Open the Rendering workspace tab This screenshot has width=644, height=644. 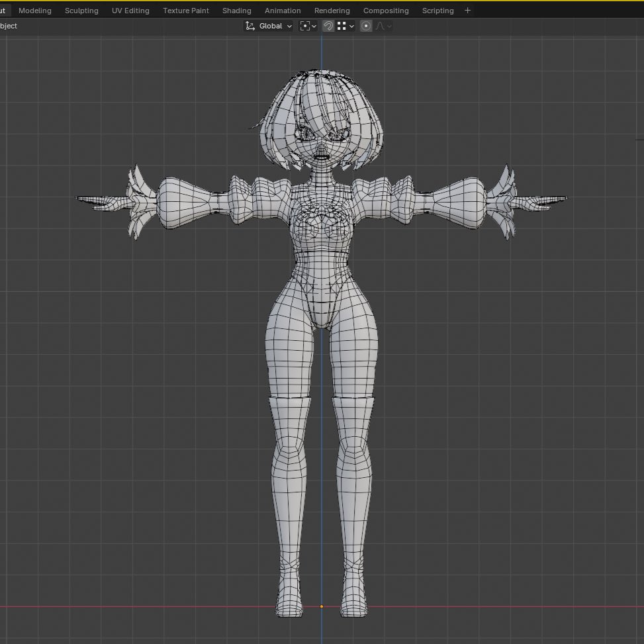332,11
